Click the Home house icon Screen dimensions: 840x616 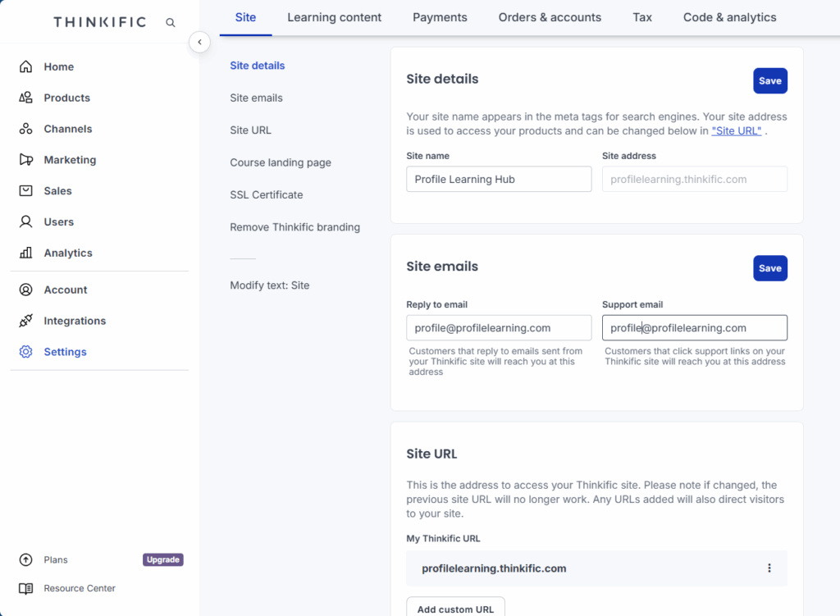26,67
